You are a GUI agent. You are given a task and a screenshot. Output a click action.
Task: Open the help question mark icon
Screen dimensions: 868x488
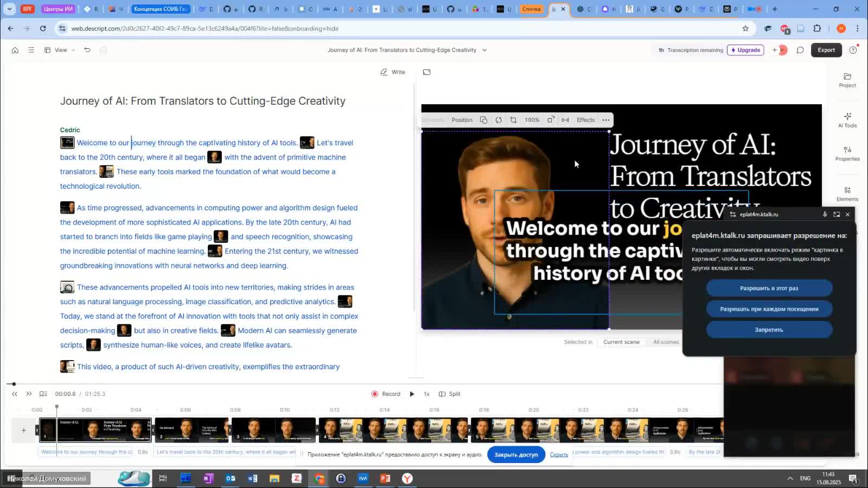pyautogui.click(x=853, y=50)
